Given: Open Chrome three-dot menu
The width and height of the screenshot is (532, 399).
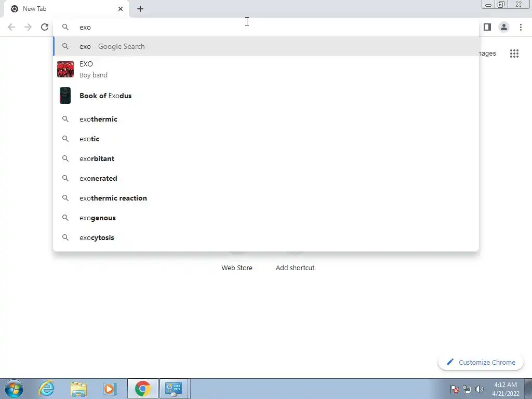Looking at the screenshot, I should click(521, 27).
